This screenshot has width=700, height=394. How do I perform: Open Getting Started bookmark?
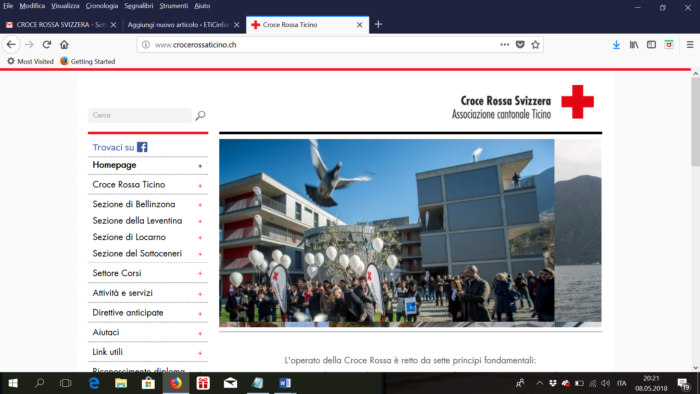(x=88, y=62)
